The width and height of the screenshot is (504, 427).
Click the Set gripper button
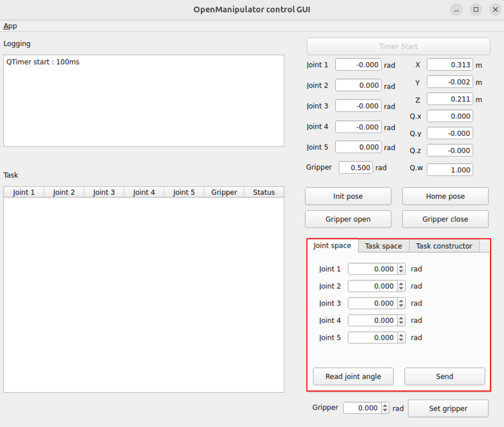tap(448, 409)
